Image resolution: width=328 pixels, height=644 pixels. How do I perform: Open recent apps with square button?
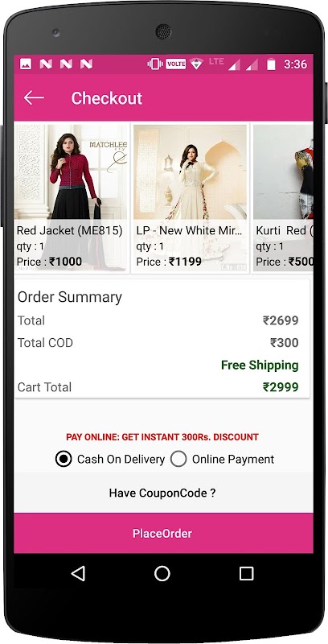click(x=247, y=573)
